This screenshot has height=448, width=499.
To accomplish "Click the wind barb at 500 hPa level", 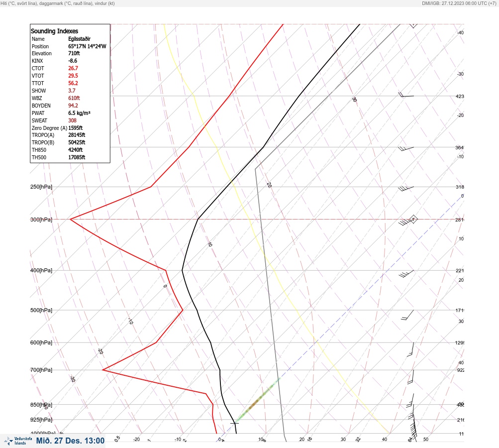I will tap(407, 315).
